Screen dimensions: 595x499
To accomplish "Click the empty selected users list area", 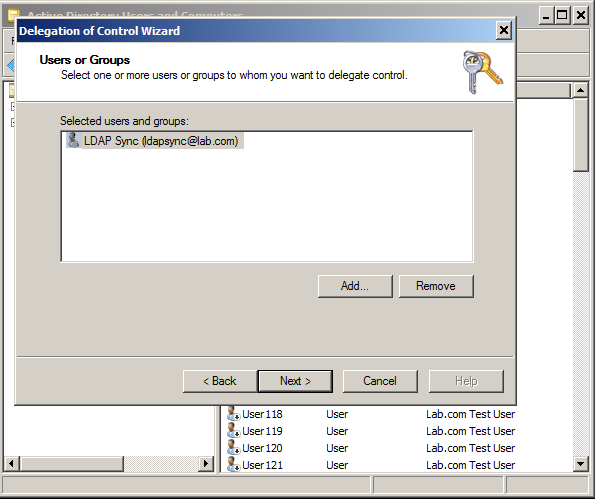I will click(x=267, y=205).
